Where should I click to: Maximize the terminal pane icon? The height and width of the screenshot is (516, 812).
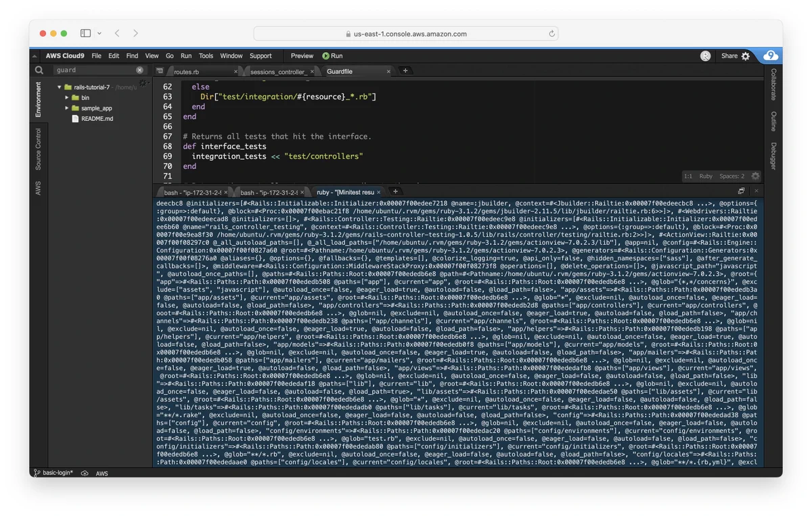coord(741,191)
